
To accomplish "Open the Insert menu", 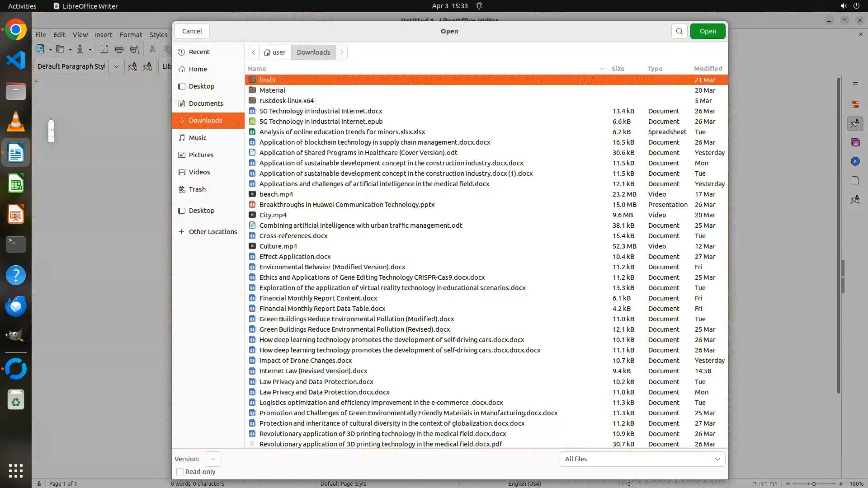I will 103,35.
